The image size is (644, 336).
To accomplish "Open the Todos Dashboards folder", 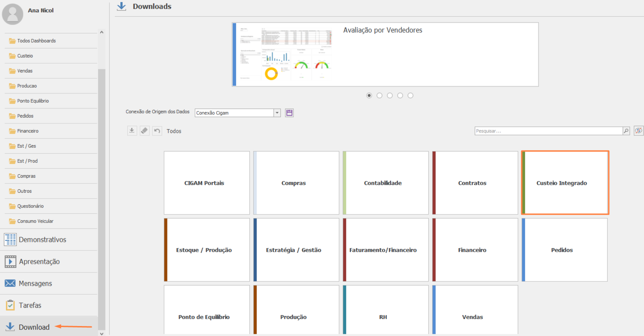I will (51, 41).
